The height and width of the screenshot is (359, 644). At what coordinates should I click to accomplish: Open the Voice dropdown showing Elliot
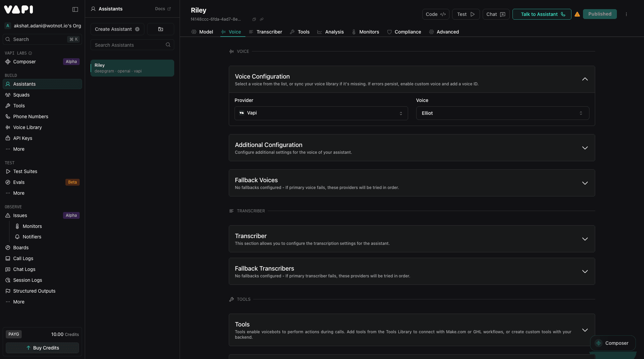pyautogui.click(x=502, y=113)
